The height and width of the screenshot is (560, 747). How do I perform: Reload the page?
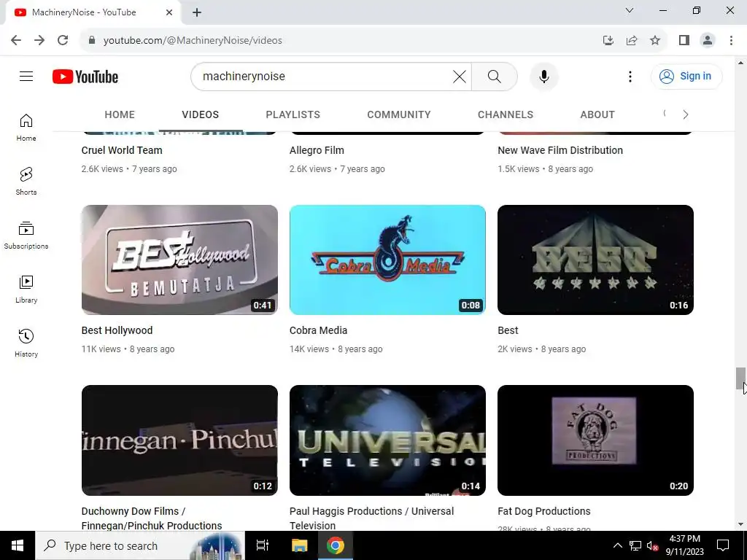click(x=63, y=41)
